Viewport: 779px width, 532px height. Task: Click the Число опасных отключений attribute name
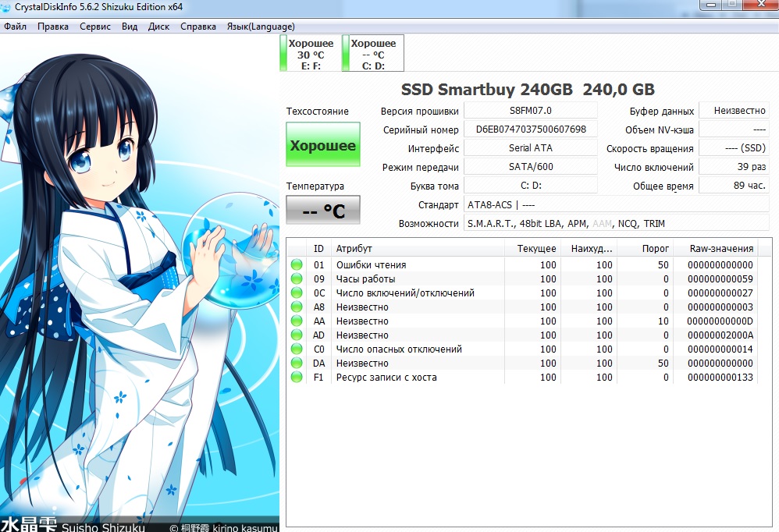coord(399,349)
